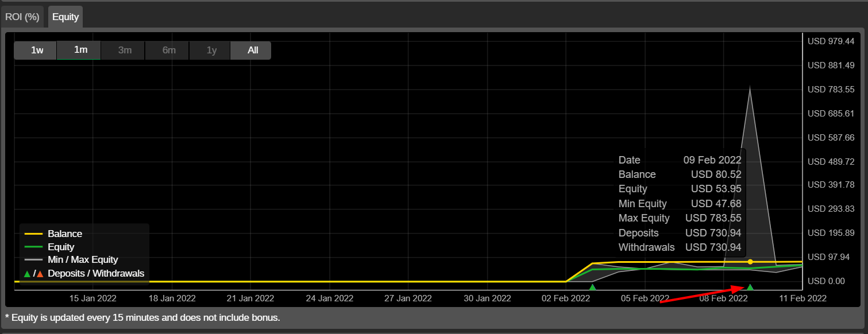Set chart range to 1m
Image resolution: width=868 pixels, height=334 pixels.
pyautogui.click(x=80, y=50)
